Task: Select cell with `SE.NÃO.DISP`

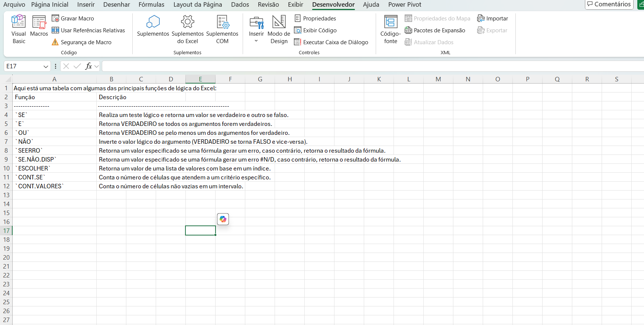Action: (x=54, y=159)
